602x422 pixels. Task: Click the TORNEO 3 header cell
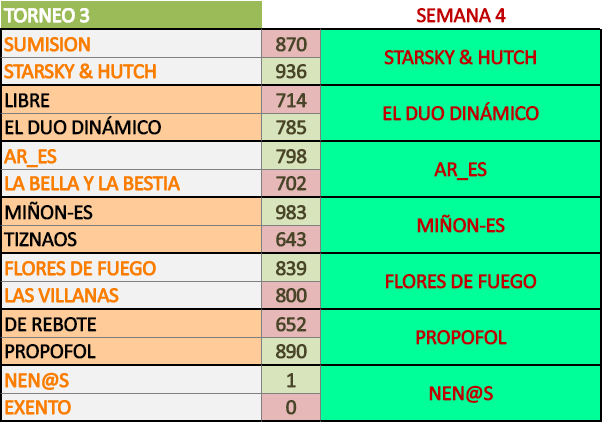click(x=130, y=16)
